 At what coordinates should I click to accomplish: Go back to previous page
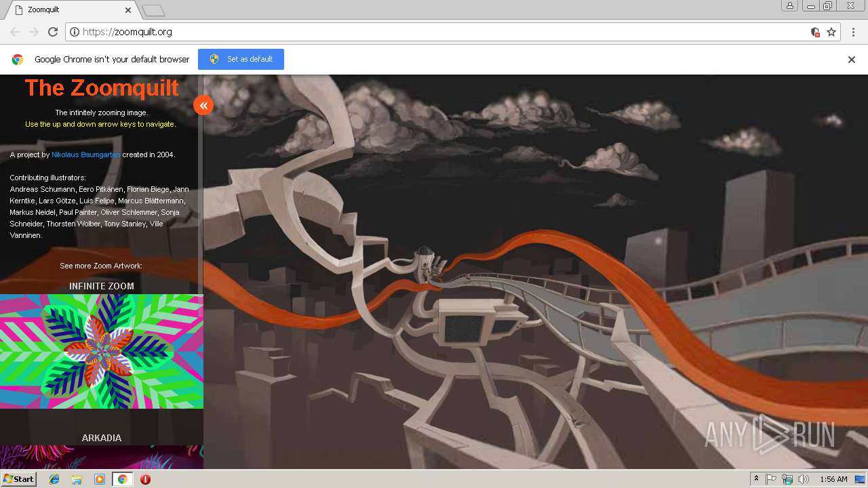[15, 32]
